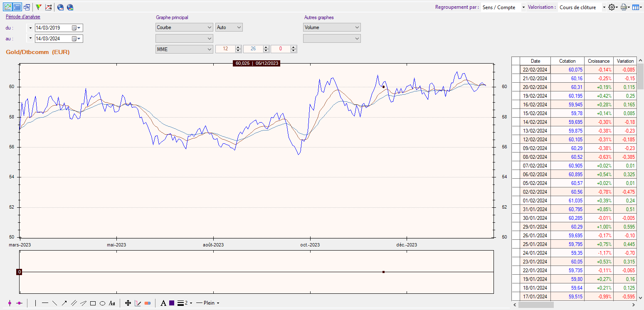Click the colored funnel filter icon
The height and width of the screenshot is (310, 644).
[x=38, y=7]
